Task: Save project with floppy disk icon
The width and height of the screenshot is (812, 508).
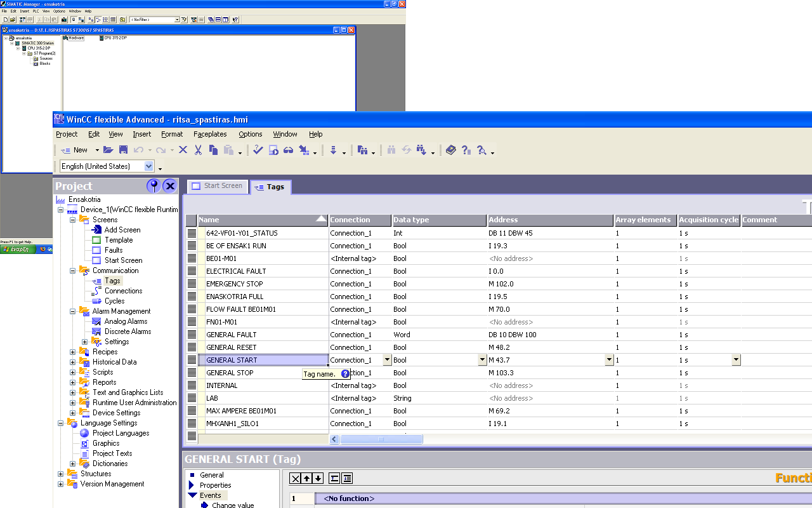Action: [x=123, y=150]
